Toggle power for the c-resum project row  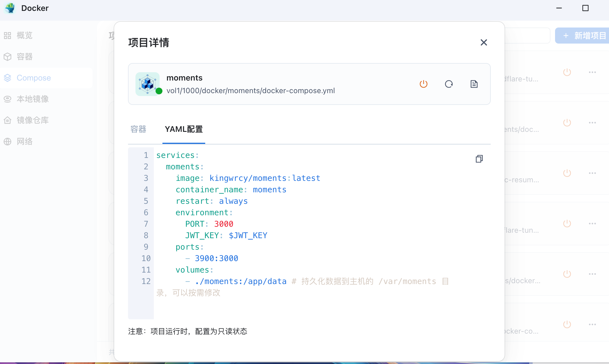click(567, 173)
